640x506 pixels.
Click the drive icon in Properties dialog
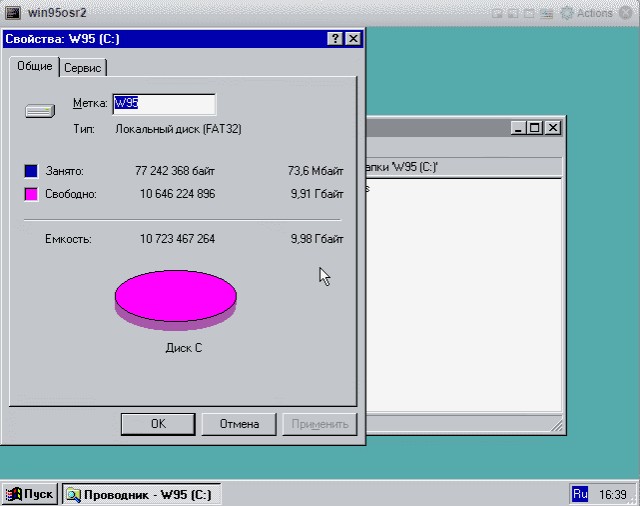coord(40,111)
